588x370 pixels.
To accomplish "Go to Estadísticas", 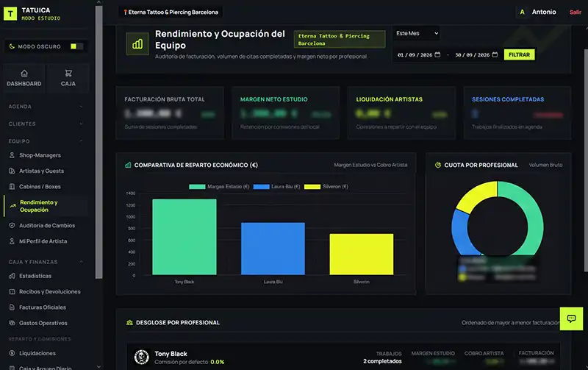I will [x=35, y=276].
